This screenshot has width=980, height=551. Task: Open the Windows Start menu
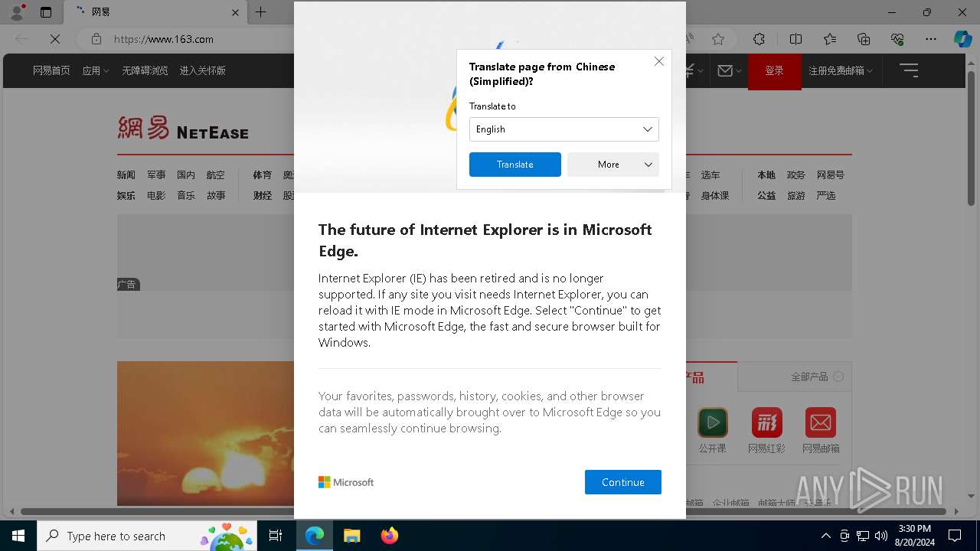[18, 536]
